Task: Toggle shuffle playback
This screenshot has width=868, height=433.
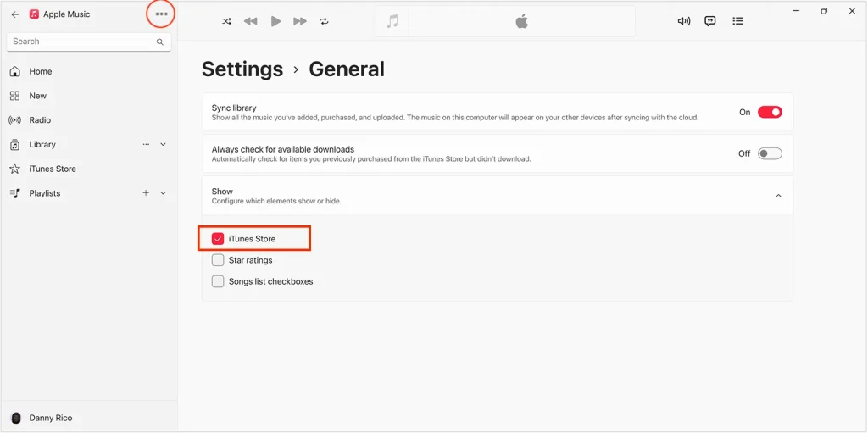Action: pos(226,21)
